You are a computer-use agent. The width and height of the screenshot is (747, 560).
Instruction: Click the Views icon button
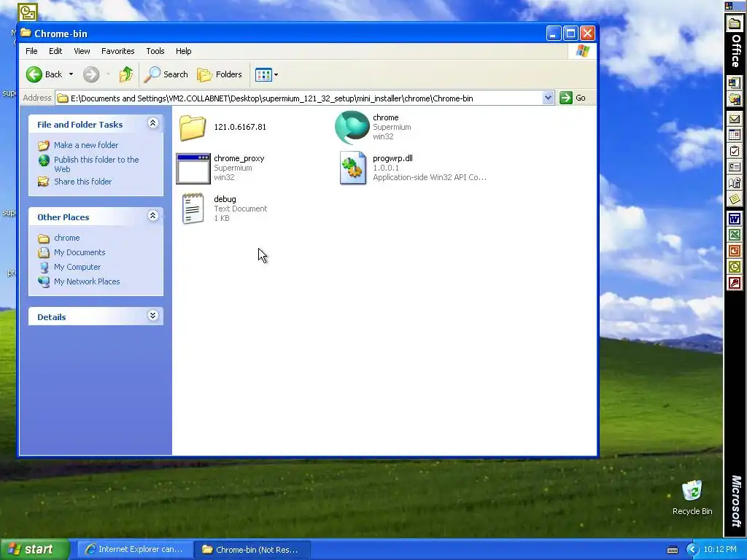click(263, 74)
